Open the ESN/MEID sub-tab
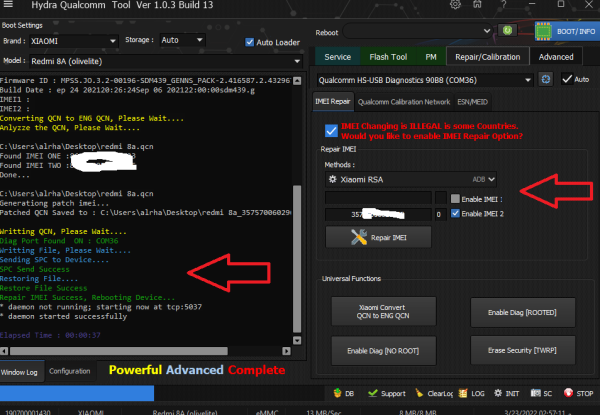 (x=472, y=102)
